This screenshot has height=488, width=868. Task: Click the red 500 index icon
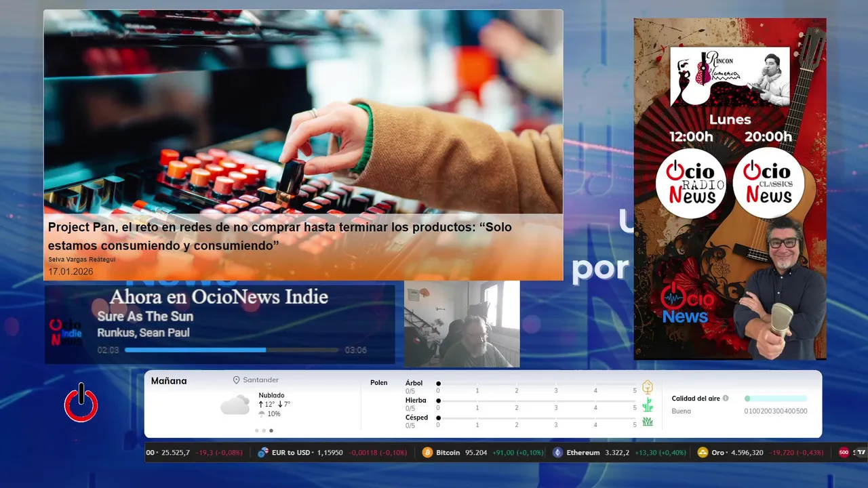(x=844, y=452)
